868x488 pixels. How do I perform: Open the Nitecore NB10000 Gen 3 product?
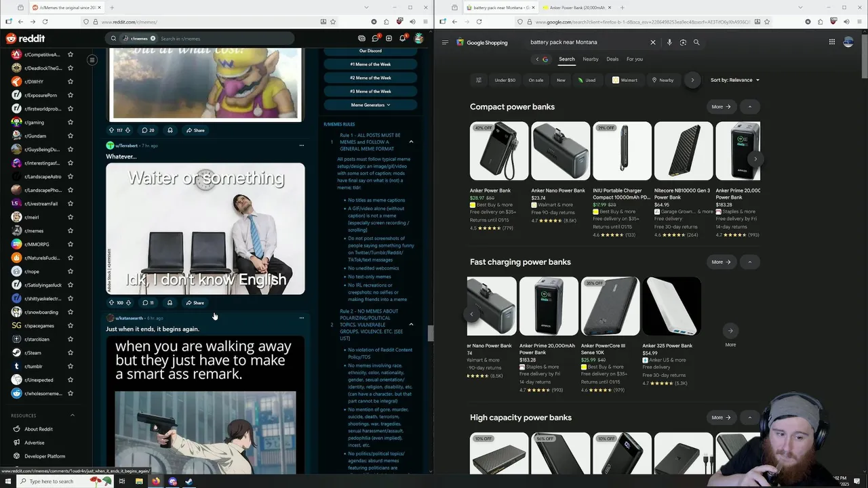pos(684,180)
